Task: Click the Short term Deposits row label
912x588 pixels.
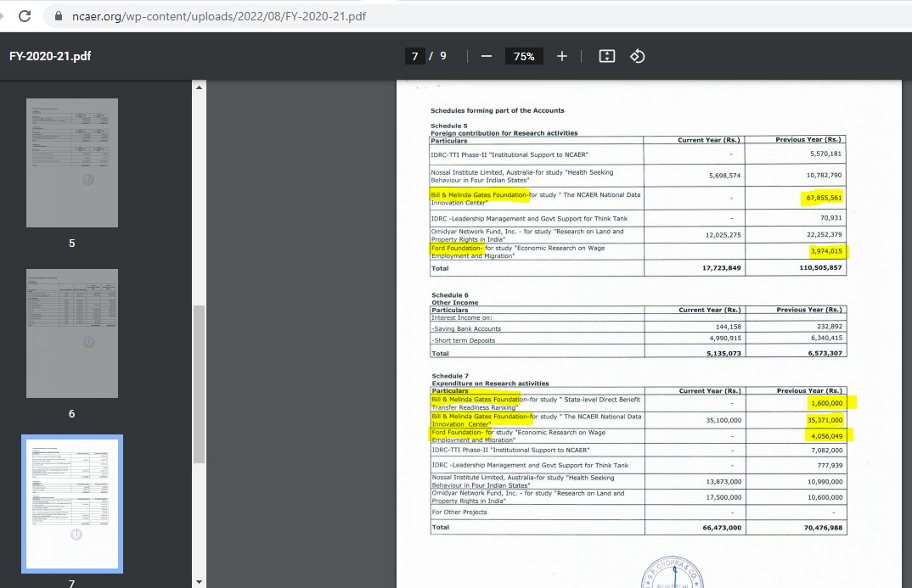Action: [463, 340]
